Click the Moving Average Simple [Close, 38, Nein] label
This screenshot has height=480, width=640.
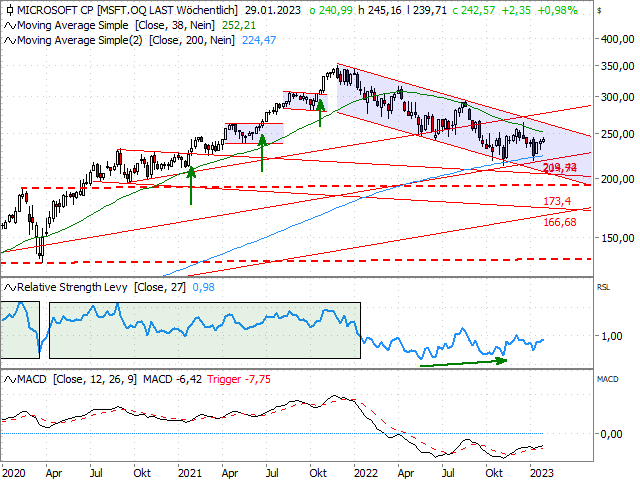click(x=116, y=25)
